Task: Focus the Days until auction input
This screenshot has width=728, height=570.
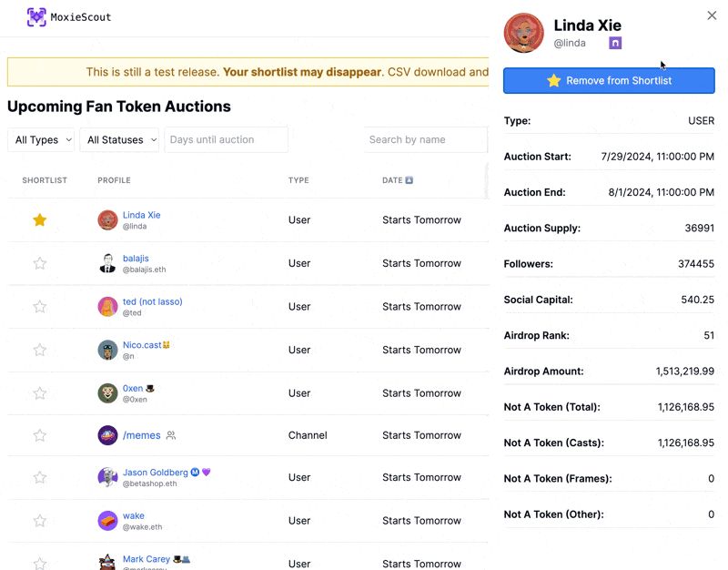Action: [x=226, y=140]
